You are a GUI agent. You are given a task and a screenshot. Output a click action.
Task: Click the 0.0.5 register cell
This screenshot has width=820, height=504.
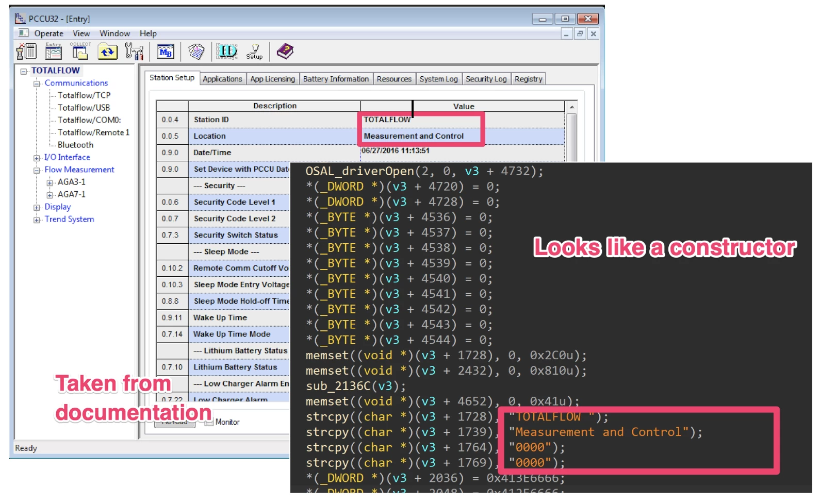pos(172,137)
